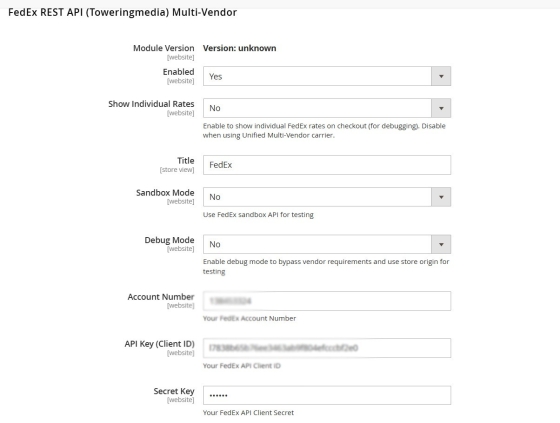Focus the Secret Key password field
Viewport: 560px width, 423px height.
click(327, 395)
